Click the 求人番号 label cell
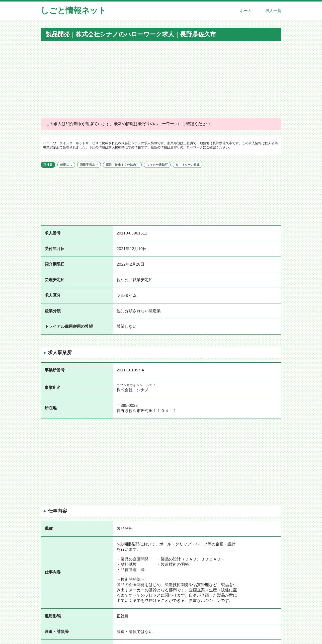The height and width of the screenshot is (644, 322). pos(77,233)
